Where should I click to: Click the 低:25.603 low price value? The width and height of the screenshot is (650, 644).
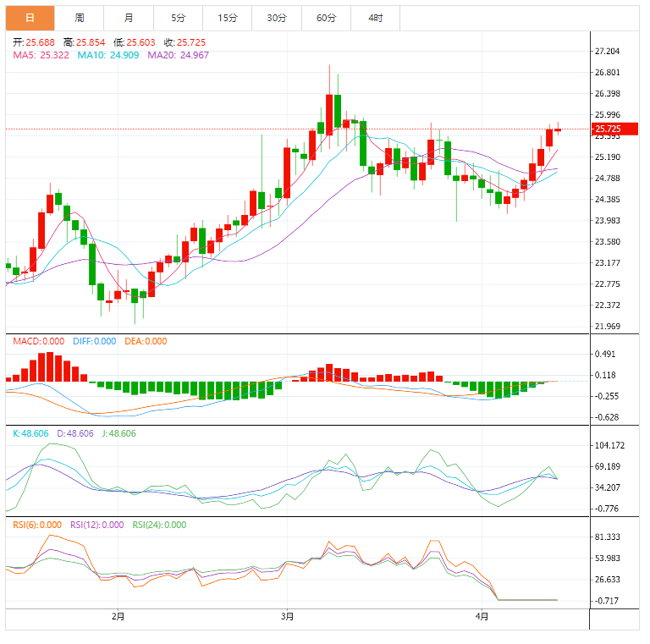point(135,42)
